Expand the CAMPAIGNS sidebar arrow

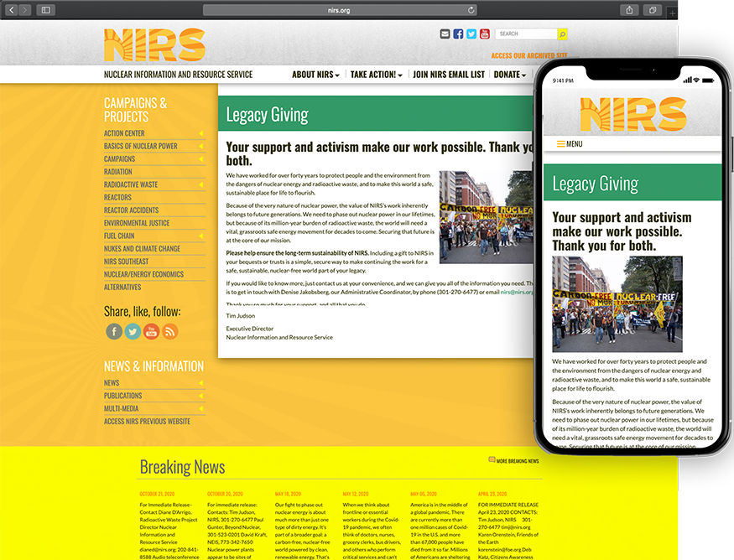click(200, 159)
